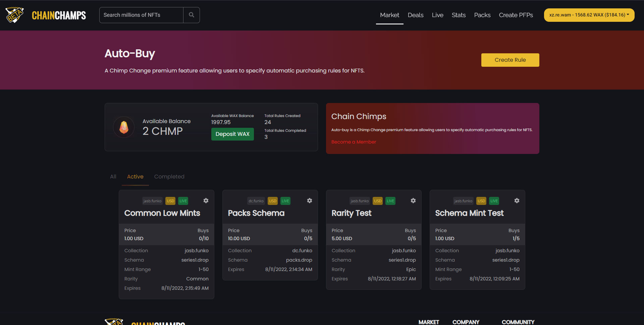Click the USD badge on Packs Schema card
Screen dimensions: 644x325
pyautogui.click(x=273, y=201)
